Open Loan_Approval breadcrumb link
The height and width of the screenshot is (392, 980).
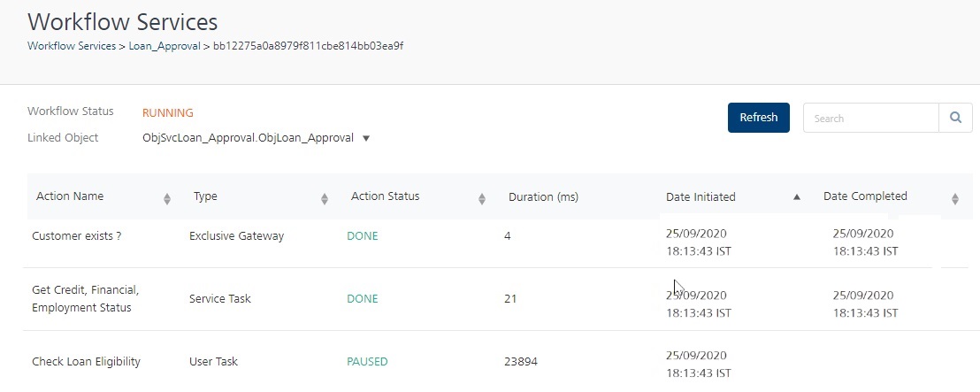click(x=165, y=46)
